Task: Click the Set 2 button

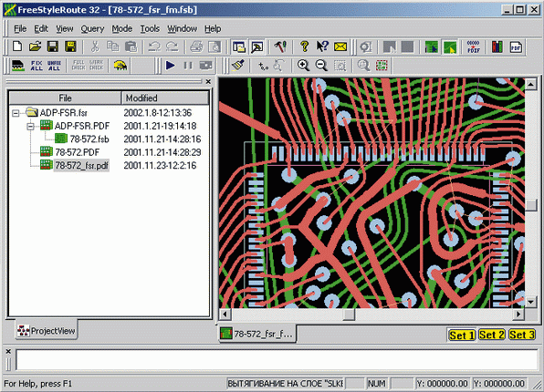Action: pyautogui.click(x=492, y=335)
